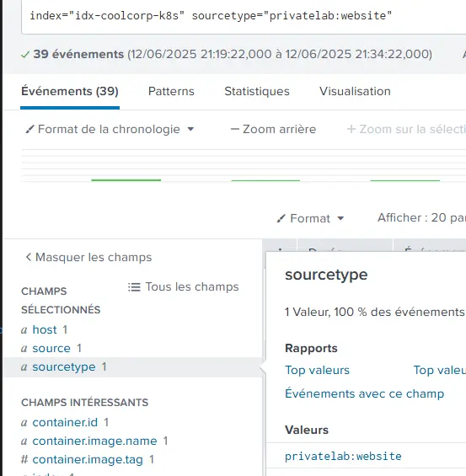Click the second green timeline bar

[265, 180]
